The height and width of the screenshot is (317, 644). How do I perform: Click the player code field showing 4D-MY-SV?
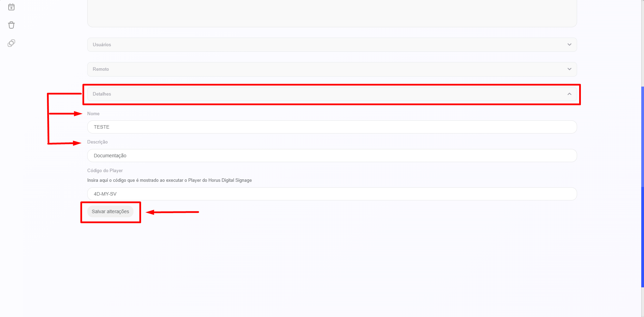[332, 194]
